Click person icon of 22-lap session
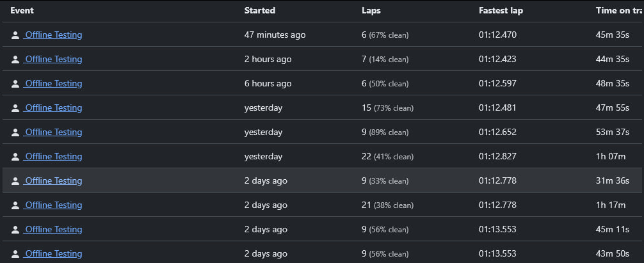This screenshot has height=263, width=644. [x=15, y=157]
